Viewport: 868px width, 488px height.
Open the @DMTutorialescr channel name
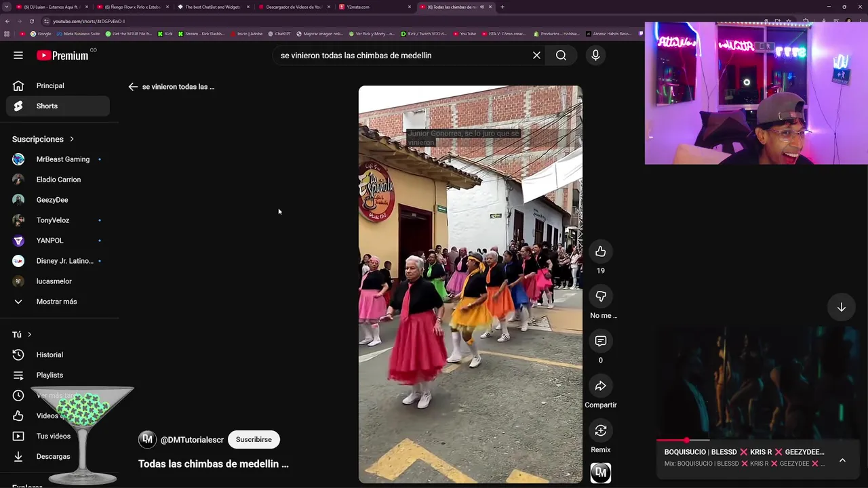coord(192,440)
